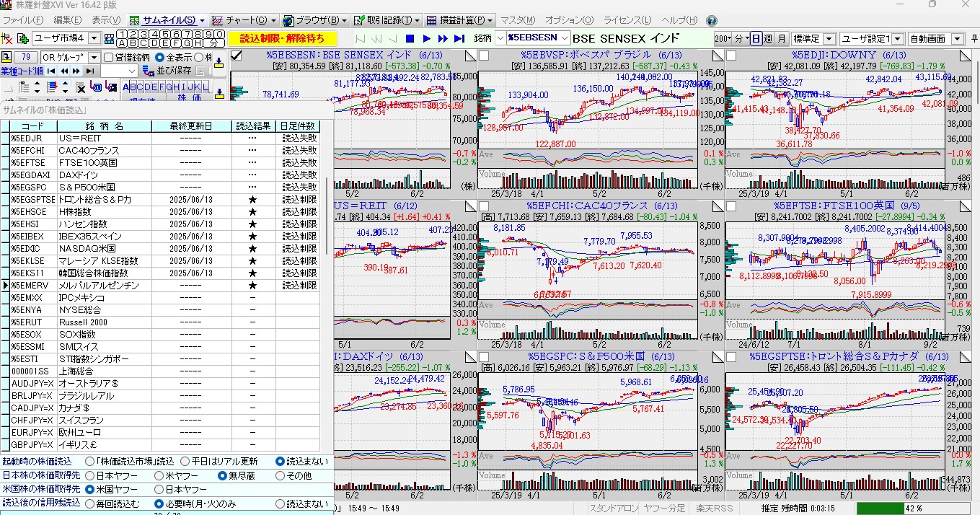
Task: Open the ORグループ dropdown
Action: click(93, 57)
